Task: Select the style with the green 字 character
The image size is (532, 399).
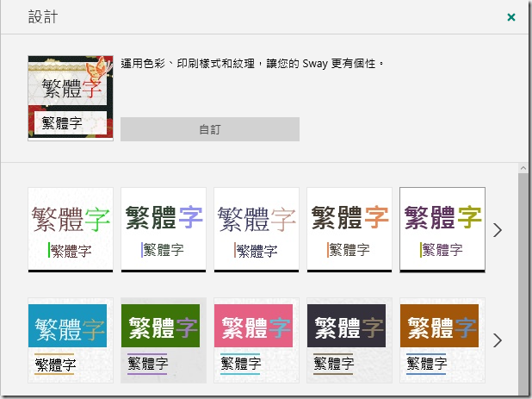Action: pyautogui.click(x=71, y=229)
